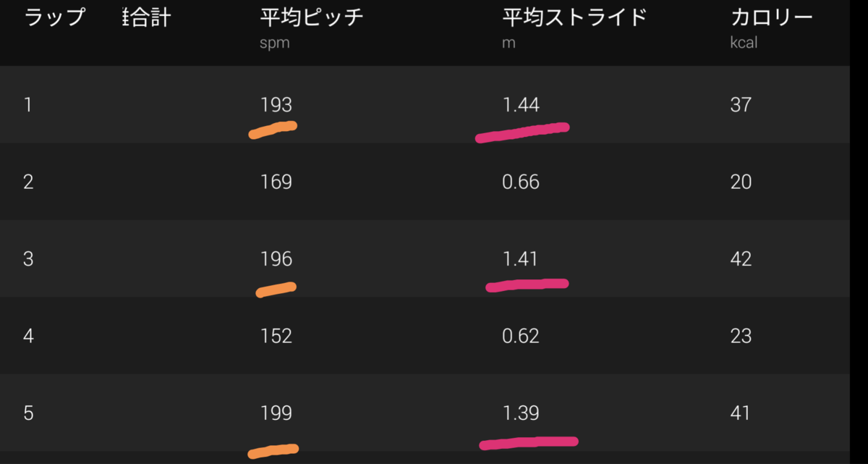
Task: Sort by the 合計 column header
Action: pyautogui.click(x=146, y=17)
